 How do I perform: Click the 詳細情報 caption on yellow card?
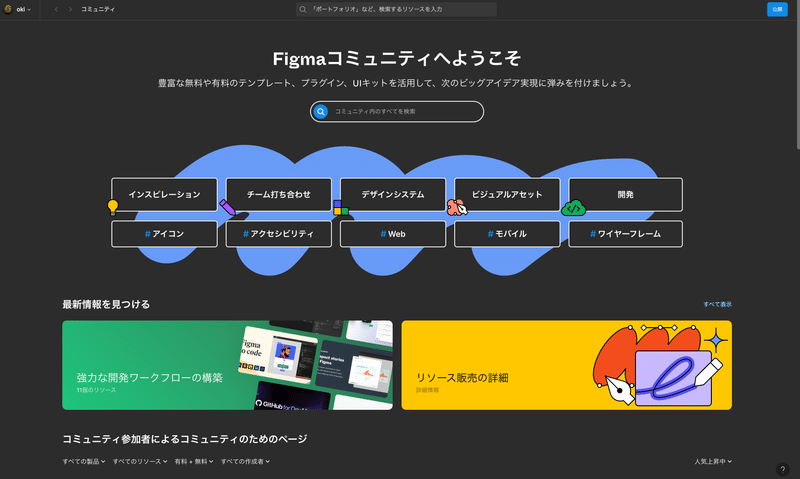427,390
